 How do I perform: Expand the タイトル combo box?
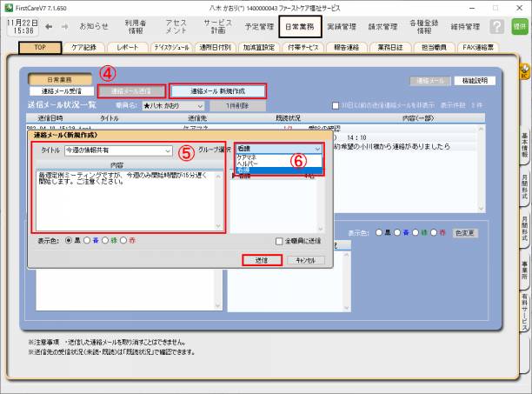pyautogui.click(x=168, y=150)
